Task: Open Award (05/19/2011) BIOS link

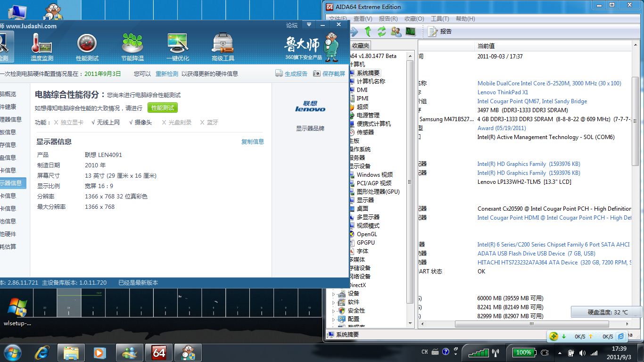Action: (502, 128)
